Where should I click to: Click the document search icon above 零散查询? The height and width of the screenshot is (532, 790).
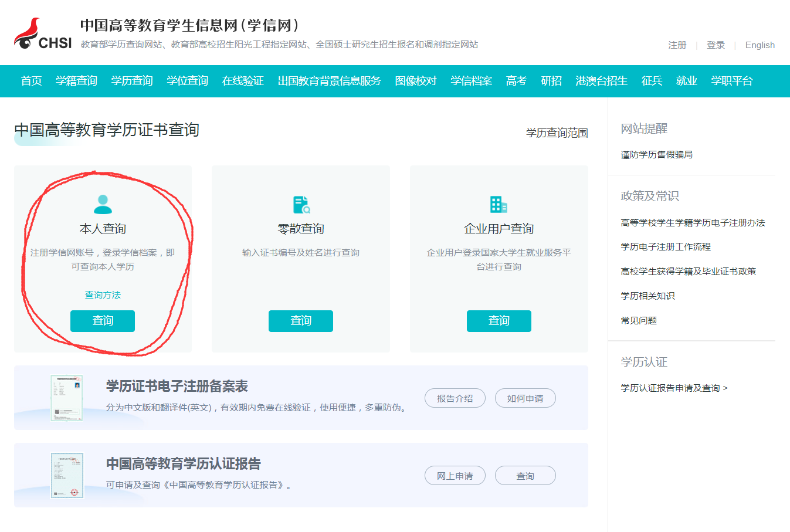pyautogui.click(x=301, y=205)
